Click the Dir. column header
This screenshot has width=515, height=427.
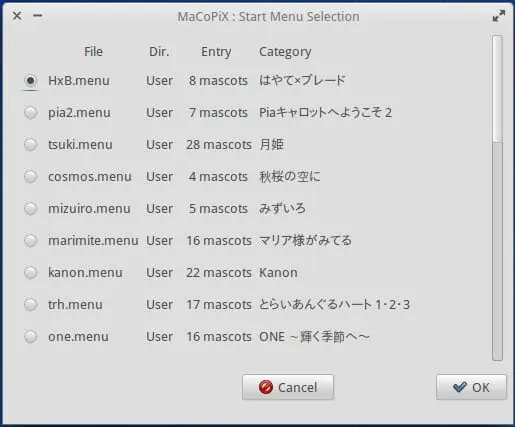click(x=159, y=52)
